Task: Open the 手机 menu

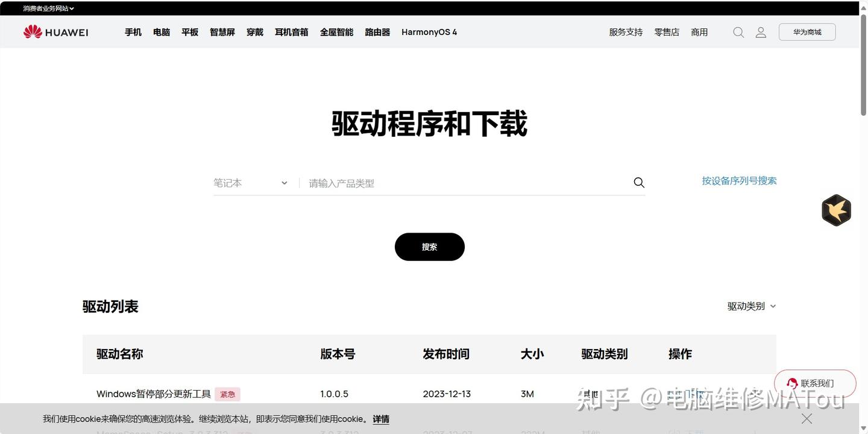Action: point(133,33)
